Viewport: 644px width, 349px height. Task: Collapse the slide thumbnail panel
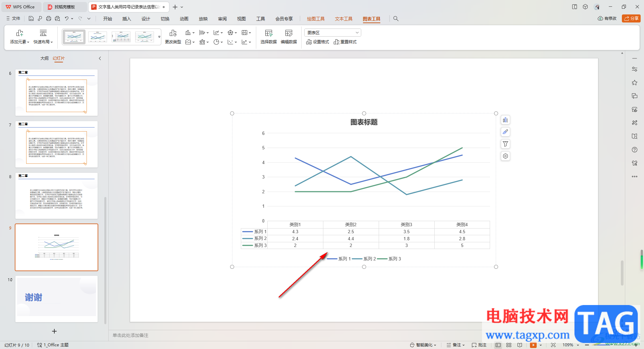100,58
